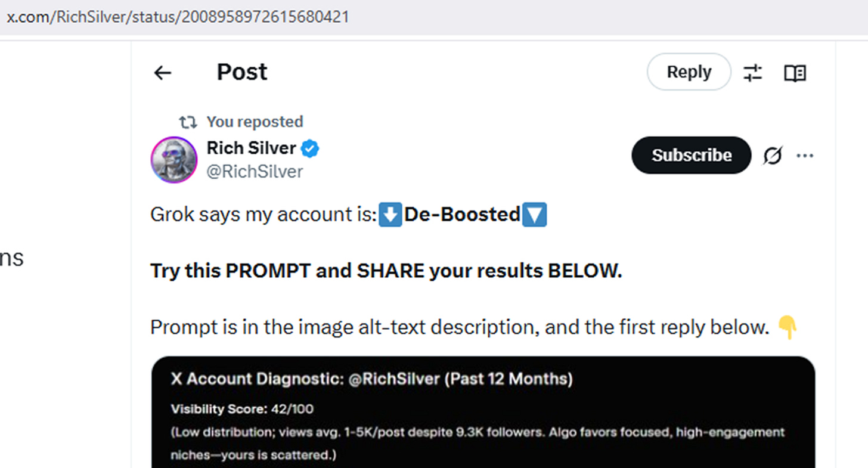Click the yellow pointing-down emoji
Image resolution: width=868 pixels, height=468 pixels.
788,327
